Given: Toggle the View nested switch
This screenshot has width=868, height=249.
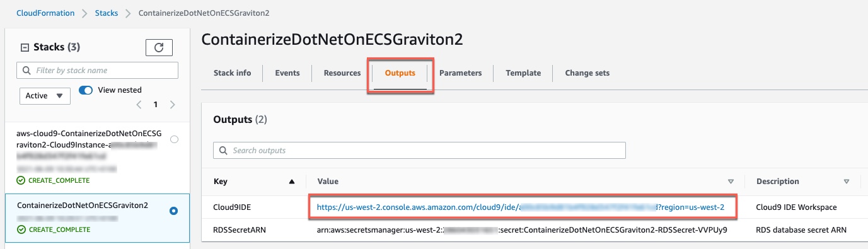Looking at the screenshot, I should click(86, 90).
